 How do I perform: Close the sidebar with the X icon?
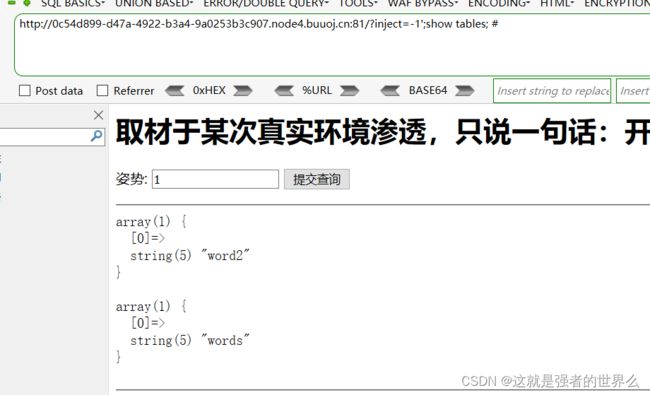(98, 115)
